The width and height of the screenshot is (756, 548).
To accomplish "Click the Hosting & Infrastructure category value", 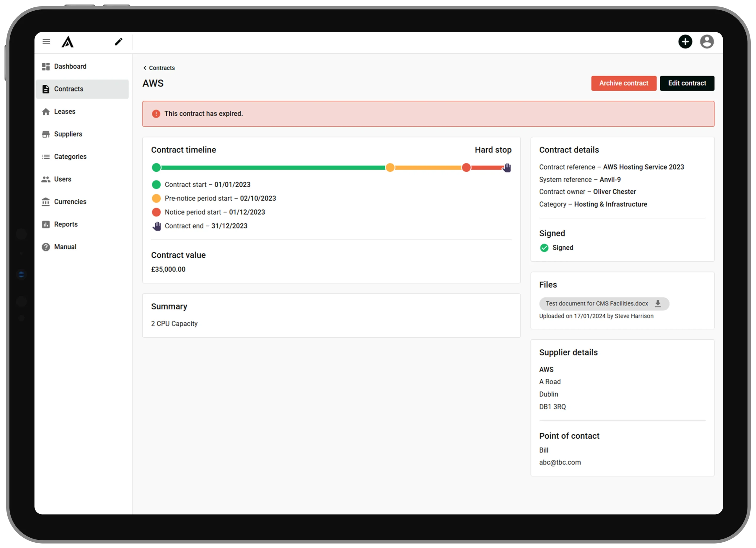I will coord(610,204).
